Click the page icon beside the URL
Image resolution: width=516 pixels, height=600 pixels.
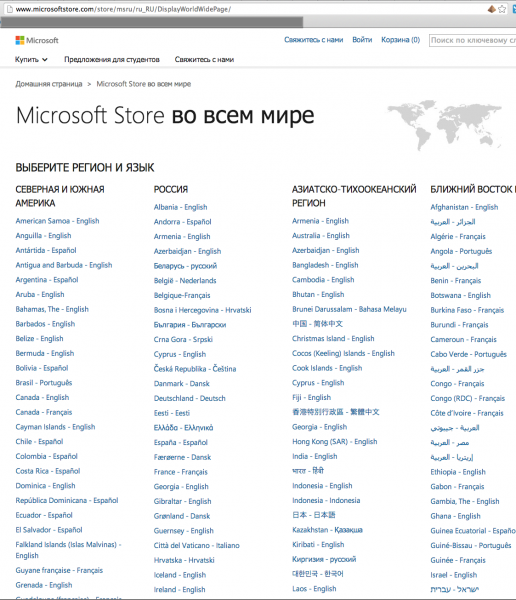(10, 9)
